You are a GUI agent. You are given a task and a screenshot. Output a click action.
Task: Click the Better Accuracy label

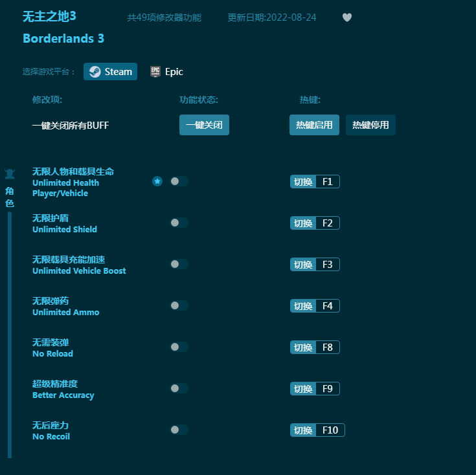(x=63, y=395)
